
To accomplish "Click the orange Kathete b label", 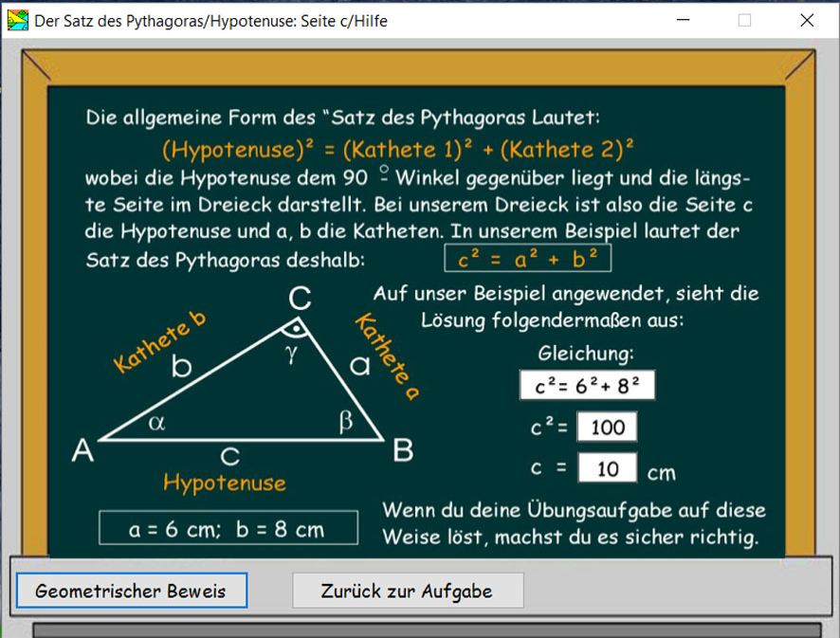I will [x=159, y=341].
